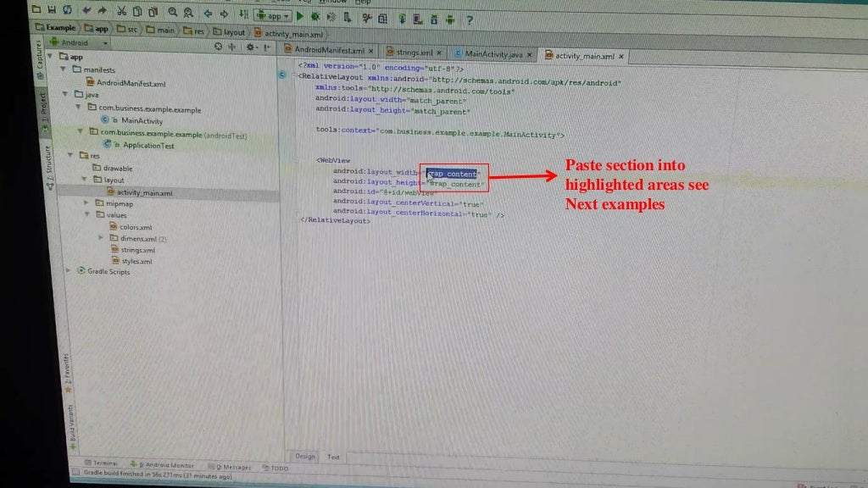
Task: Collapse the java folder arrow
Action: pyautogui.click(x=65, y=94)
